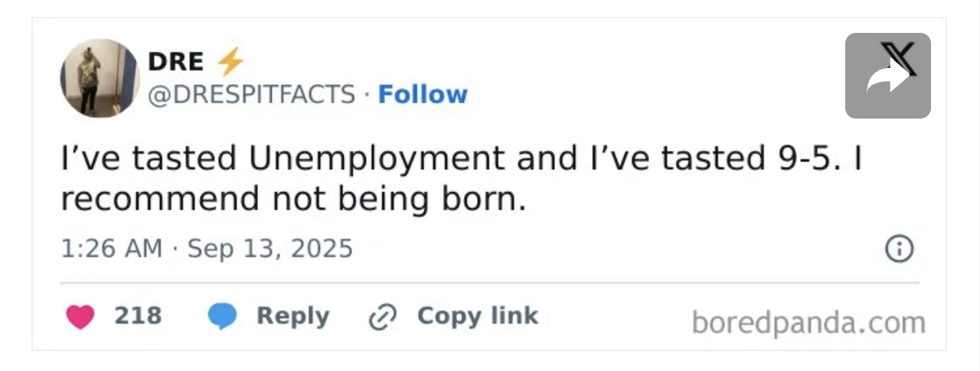Image resolution: width=980 pixels, height=371 pixels.
Task: Open the tweet info circle icon
Action: click(x=899, y=249)
